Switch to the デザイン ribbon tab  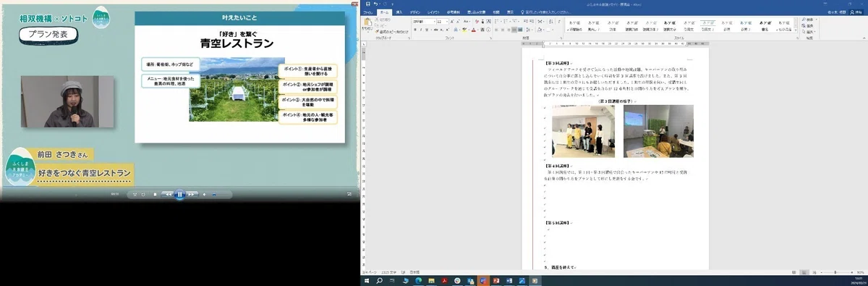coord(415,12)
